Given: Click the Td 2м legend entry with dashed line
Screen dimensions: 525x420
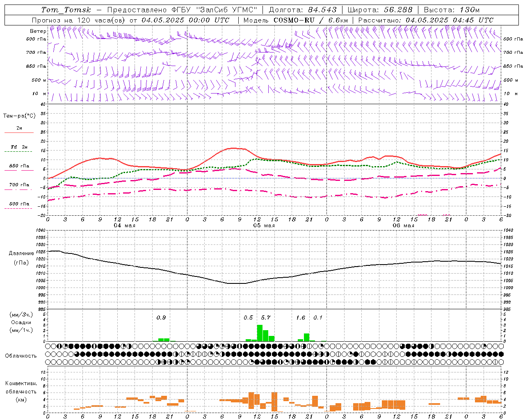Looking at the screenshot, I should 19,149.
